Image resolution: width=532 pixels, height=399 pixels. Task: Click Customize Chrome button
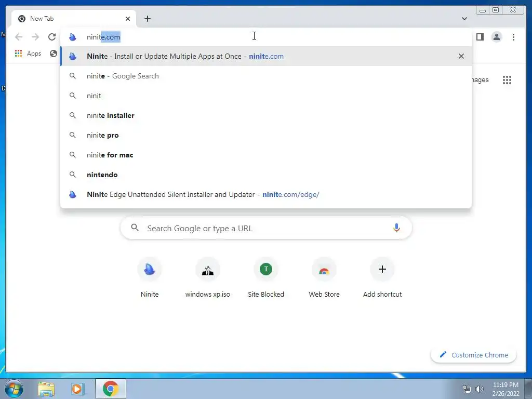tap(474, 355)
